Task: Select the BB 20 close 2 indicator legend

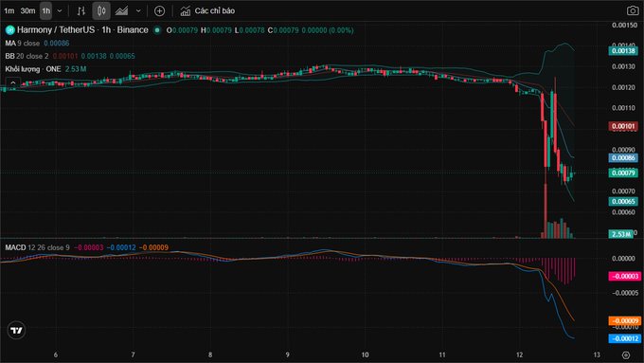Action: tap(27, 56)
